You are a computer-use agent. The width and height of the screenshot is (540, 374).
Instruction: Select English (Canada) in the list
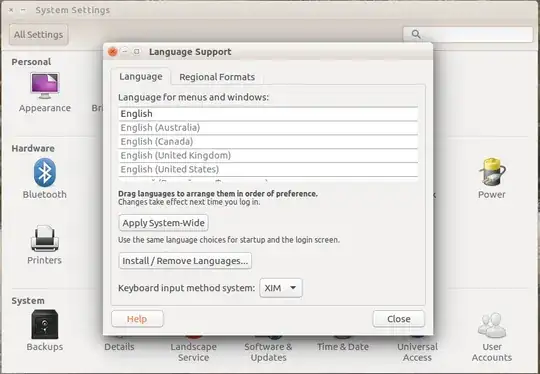pyautogui.click(x=268, y=142)
